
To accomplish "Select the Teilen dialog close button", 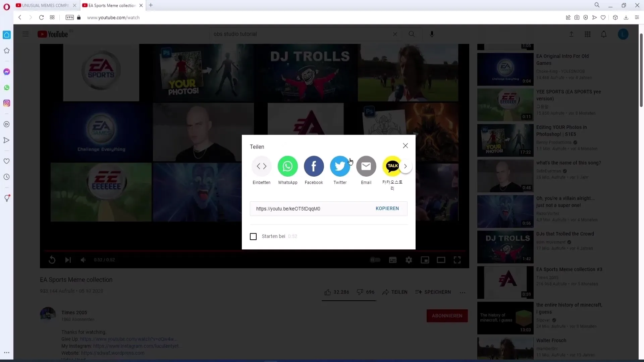I will click(x=406, y=145).
